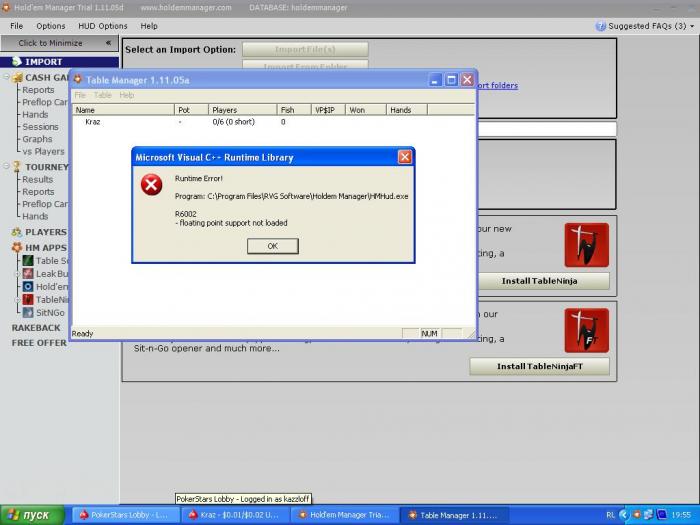Select the IMPORT section in the sidebar

59,62
